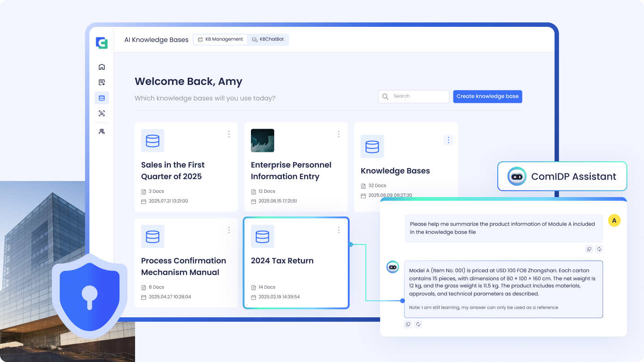This screenshot has width=644, height=362.
Task: Click Amy's avatar next to the chat message
Action: (x=614, y=220)
